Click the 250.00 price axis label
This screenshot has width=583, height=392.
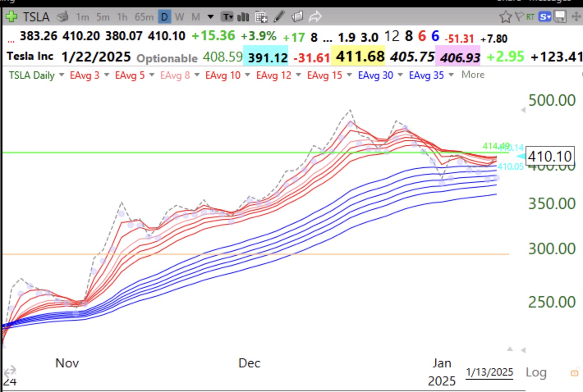click(x=552, y=302)
